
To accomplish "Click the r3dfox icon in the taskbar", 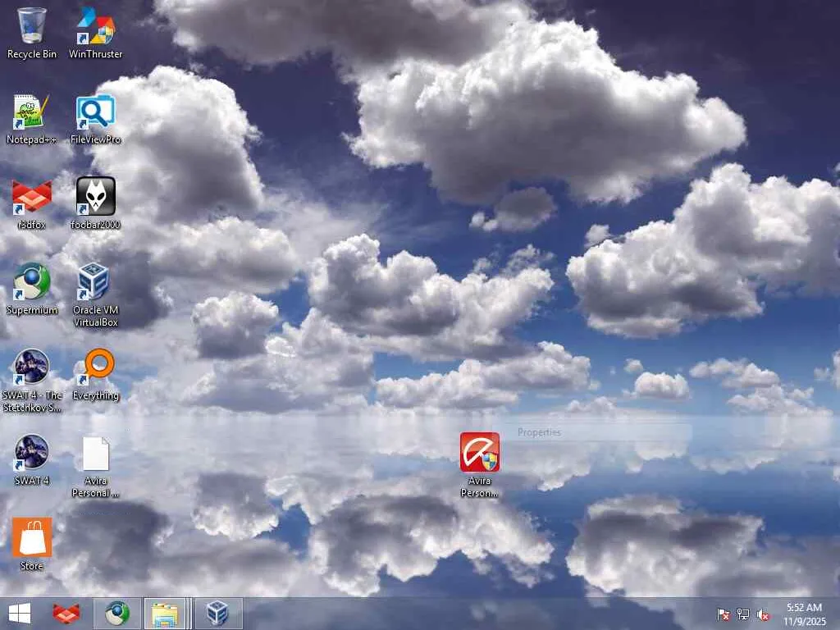I will pyautogui.click(x=66, y=614).
